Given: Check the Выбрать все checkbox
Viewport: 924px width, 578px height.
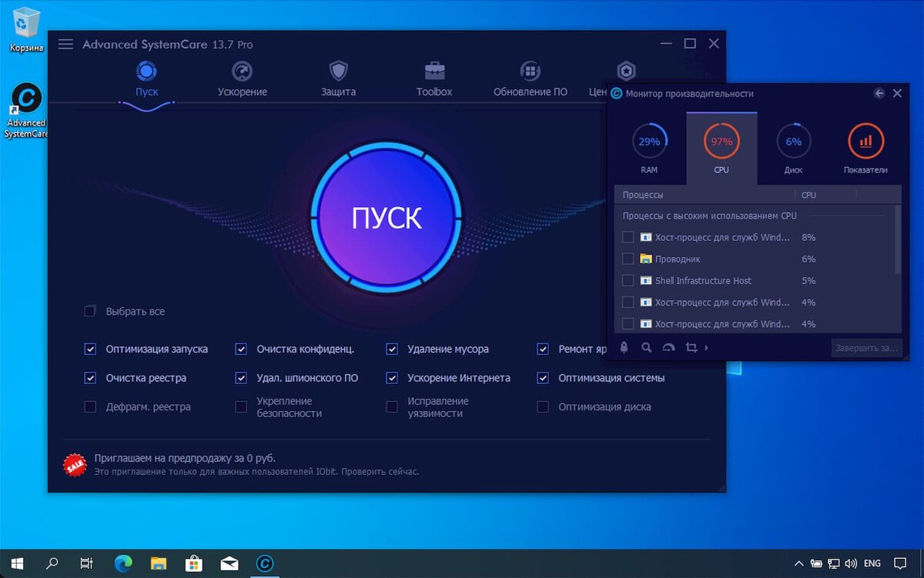Looking at the screenshot, I should click(90, 312).
